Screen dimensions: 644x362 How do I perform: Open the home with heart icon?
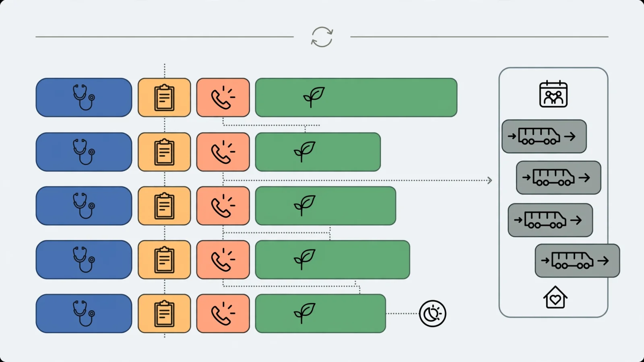(x=555, y=298)
